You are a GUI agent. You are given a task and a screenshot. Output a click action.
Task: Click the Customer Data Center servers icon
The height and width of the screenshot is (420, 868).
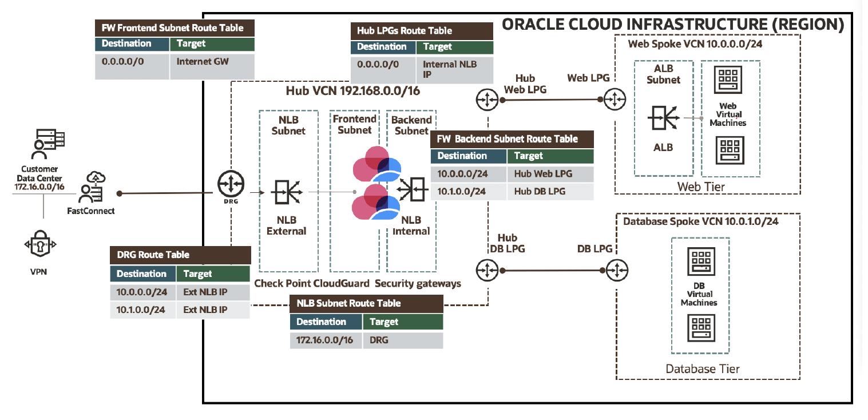pyautogui.click(x=47, y=145)
